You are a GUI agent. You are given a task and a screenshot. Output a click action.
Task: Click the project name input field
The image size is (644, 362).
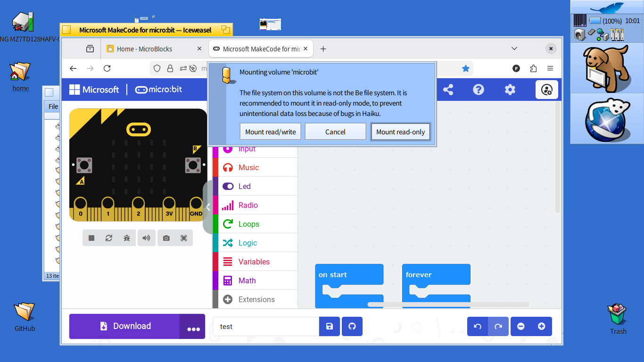pos(266,326)
